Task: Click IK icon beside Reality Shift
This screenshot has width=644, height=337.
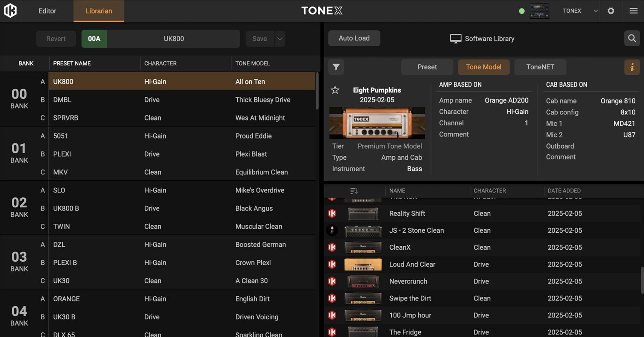Action: [x=332, y=213]
